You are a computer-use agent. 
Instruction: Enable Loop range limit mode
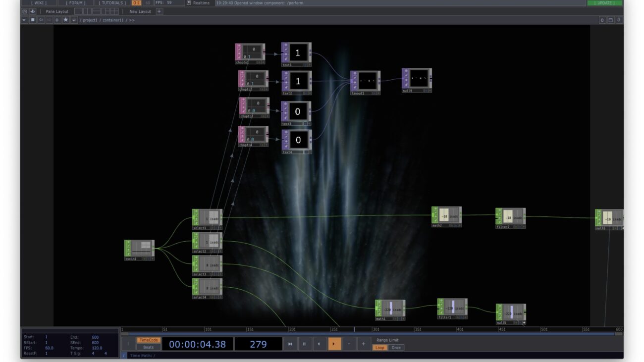(x=379, y=348)
